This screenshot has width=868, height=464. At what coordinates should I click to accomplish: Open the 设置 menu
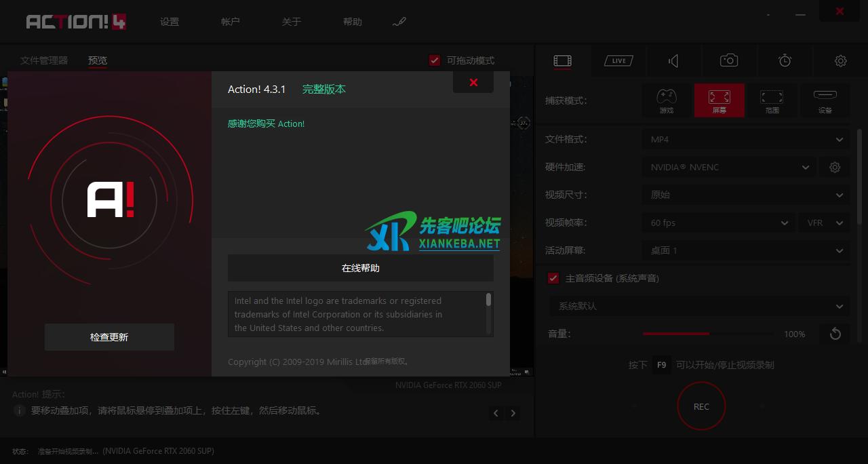coord(170,21)
